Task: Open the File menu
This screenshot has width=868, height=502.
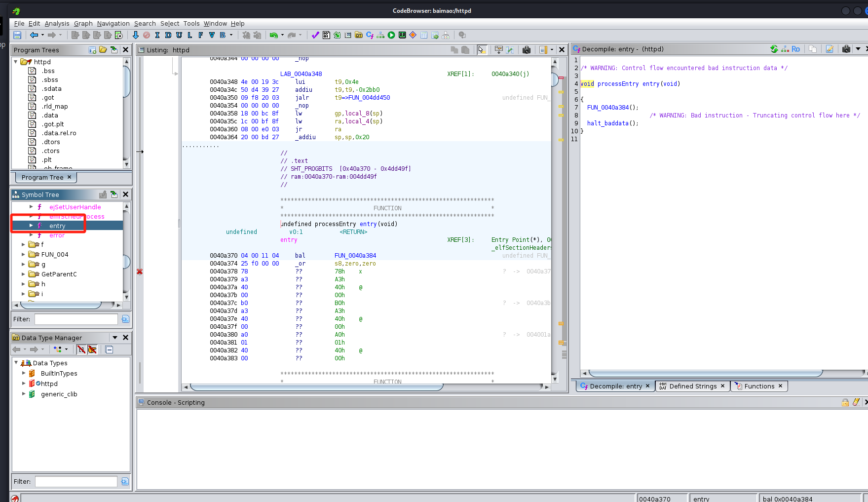Action: click(19, 23)
